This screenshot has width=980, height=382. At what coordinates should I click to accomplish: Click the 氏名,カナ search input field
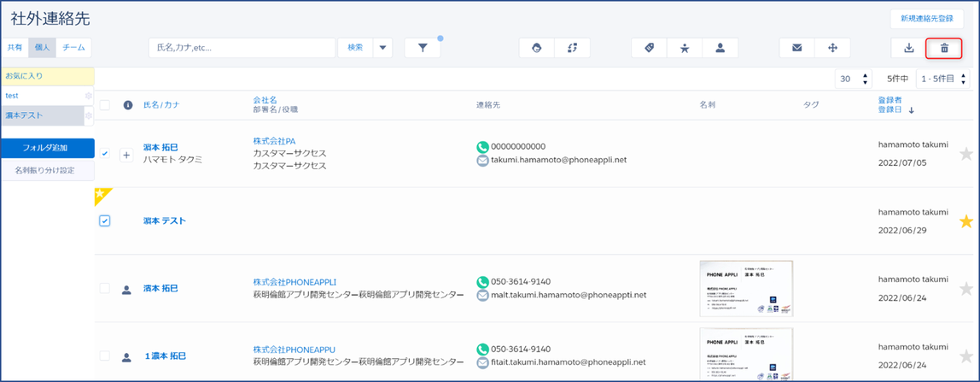(242, 48)
